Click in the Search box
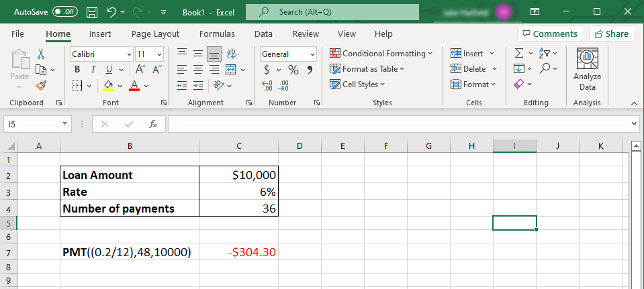Screen dimensions: 644x289 point(332,12)
